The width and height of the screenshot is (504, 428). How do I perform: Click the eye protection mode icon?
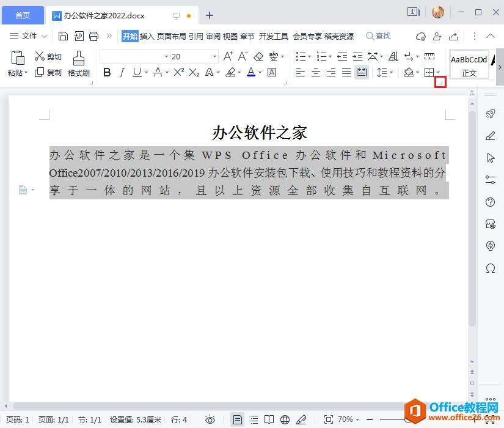pyautogui.click(x=210, y=419)
